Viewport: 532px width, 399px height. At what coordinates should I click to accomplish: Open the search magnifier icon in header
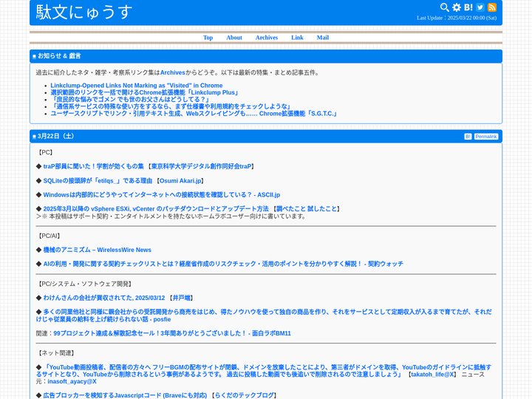(445, 7)
